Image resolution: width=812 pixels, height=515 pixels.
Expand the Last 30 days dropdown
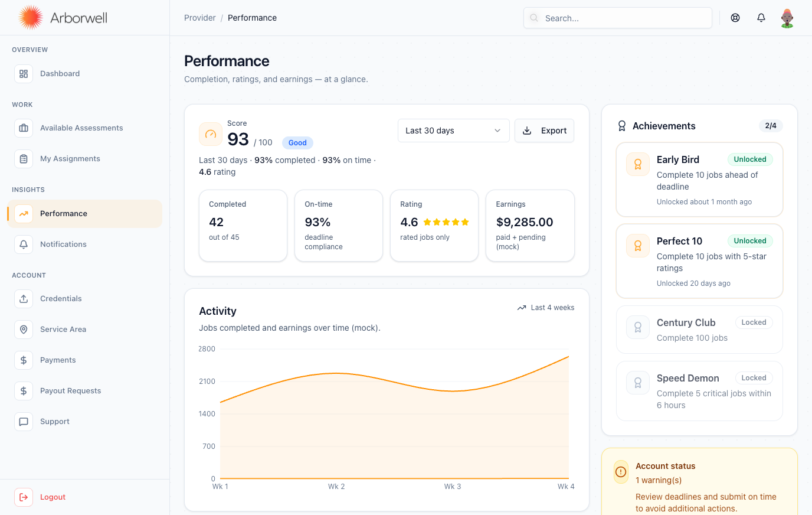(453, 131)
